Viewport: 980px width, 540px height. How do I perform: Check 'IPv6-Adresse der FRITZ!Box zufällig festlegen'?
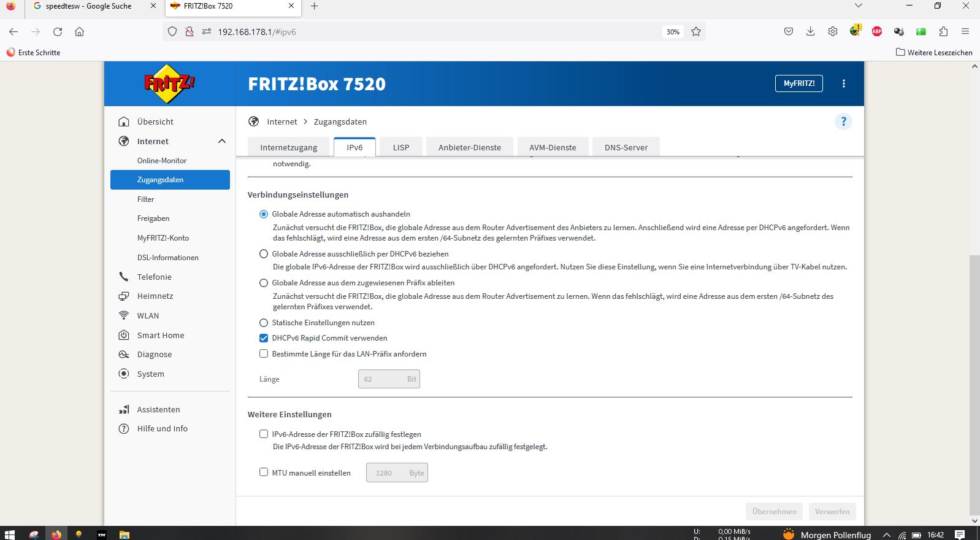(x=264, y=434)
